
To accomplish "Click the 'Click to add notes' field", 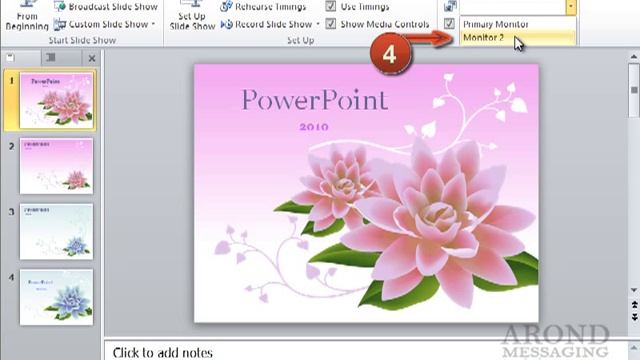I will pyautogui.click(x=365, y=352).
